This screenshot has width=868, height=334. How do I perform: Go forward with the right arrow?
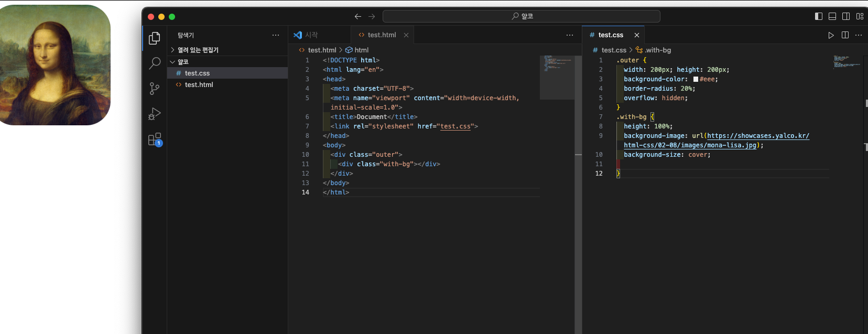coord(372,17)
